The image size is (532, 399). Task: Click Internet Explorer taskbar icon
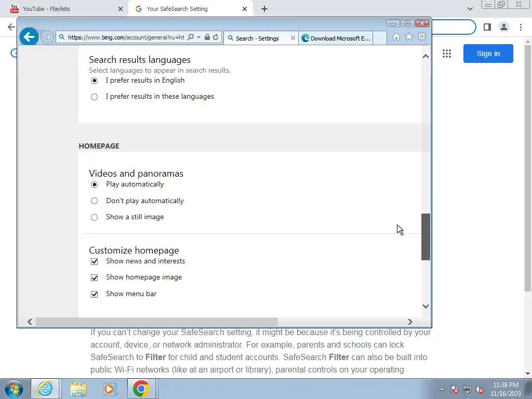(x=45, y=389)
